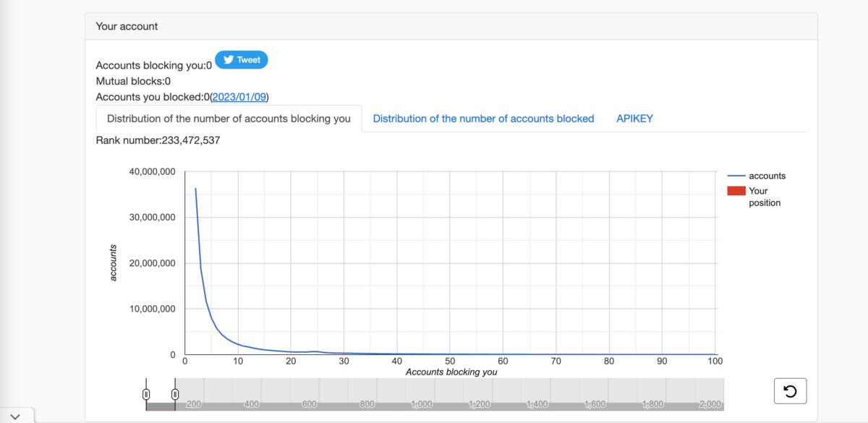Click the 1,000 mark on range selector
This screenshot has width=868, height=423.
coord(421,404)
